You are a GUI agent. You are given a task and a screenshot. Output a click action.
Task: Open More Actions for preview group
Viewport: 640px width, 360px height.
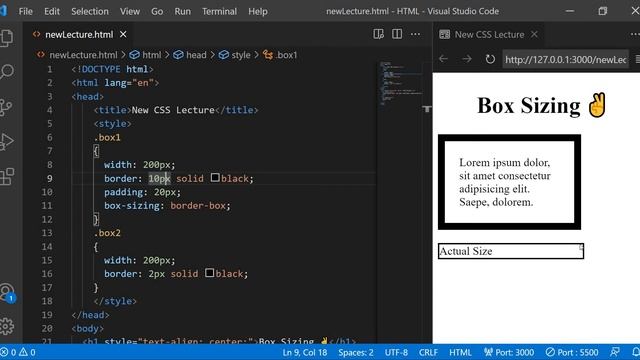coord(635,35)
